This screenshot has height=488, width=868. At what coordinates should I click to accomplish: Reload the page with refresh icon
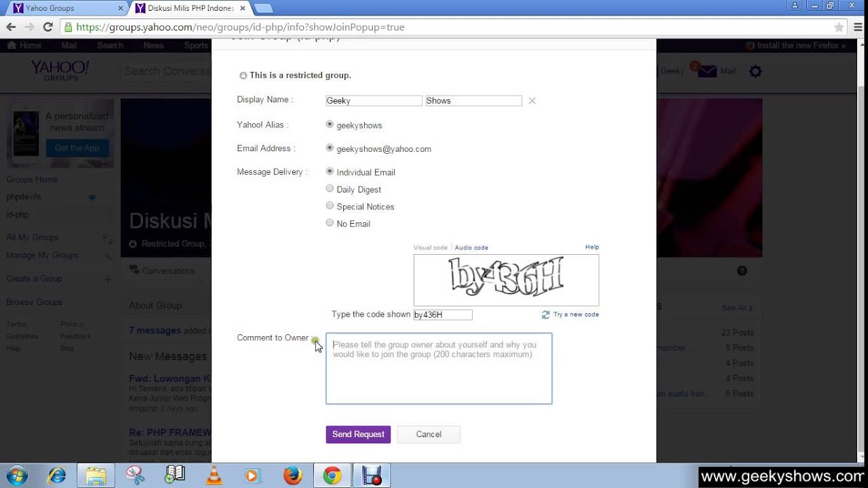coord(47,27)
